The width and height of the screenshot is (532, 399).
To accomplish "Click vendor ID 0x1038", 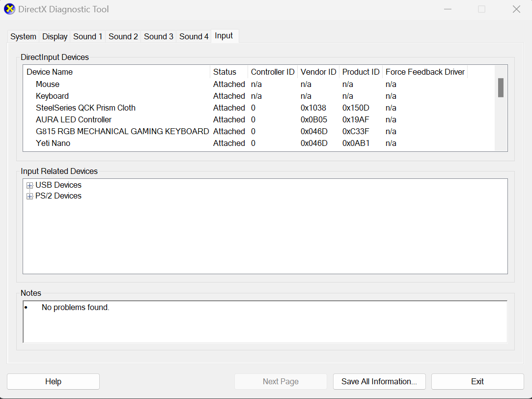I will tap(313, 108).
